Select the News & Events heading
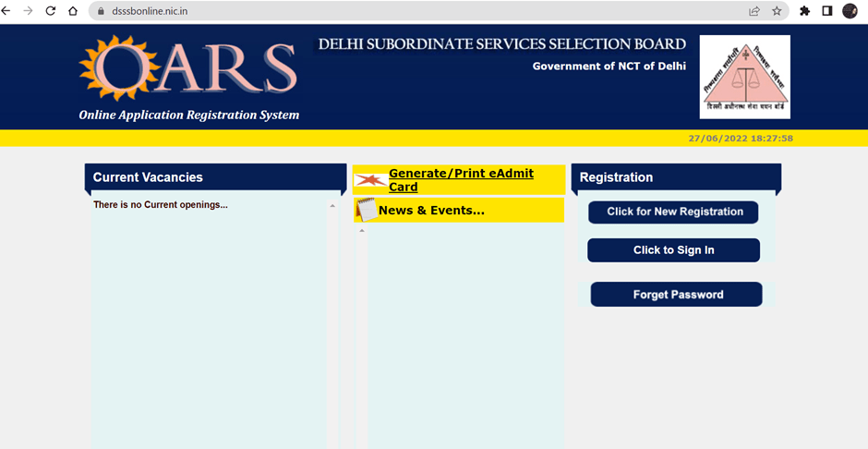868x449 pixels. point(431,211)
